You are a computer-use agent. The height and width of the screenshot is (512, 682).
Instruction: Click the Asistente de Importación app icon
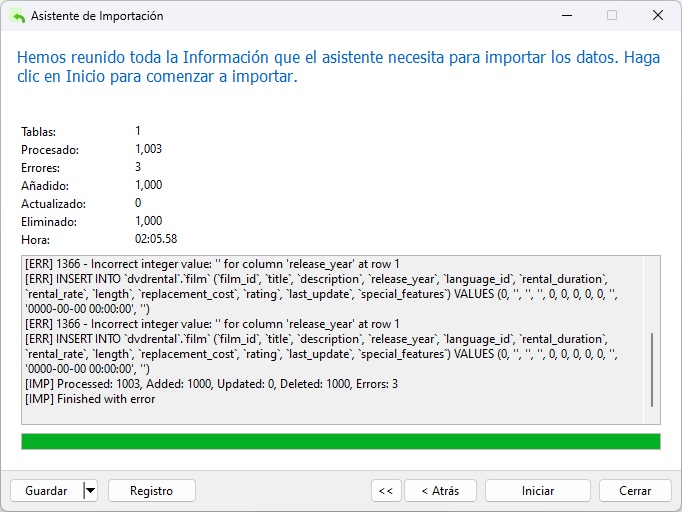point(17,16)
